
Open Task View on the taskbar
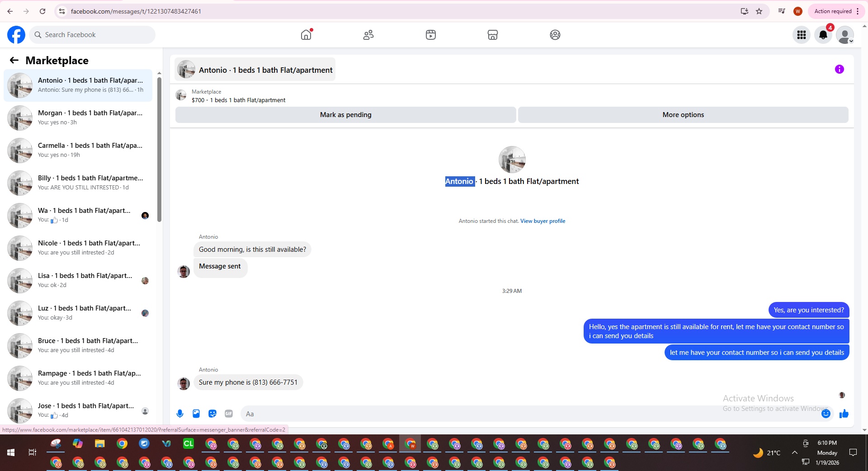(x=33, y=452)
